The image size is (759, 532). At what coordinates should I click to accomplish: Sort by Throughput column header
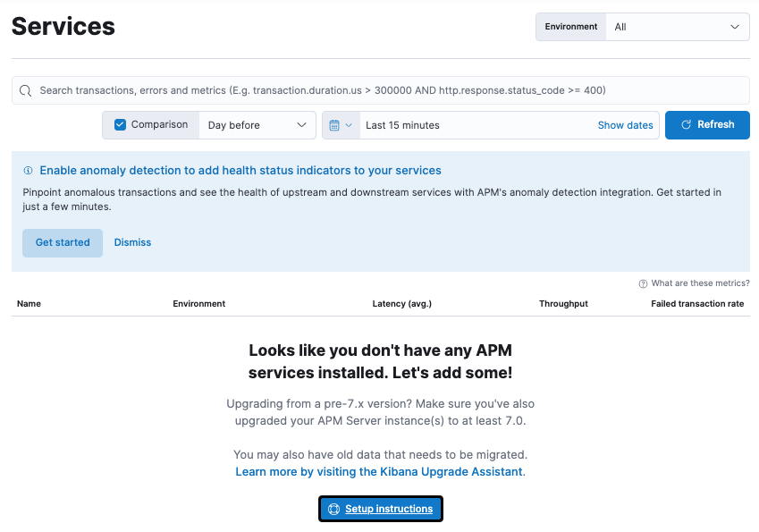point(563,303)
